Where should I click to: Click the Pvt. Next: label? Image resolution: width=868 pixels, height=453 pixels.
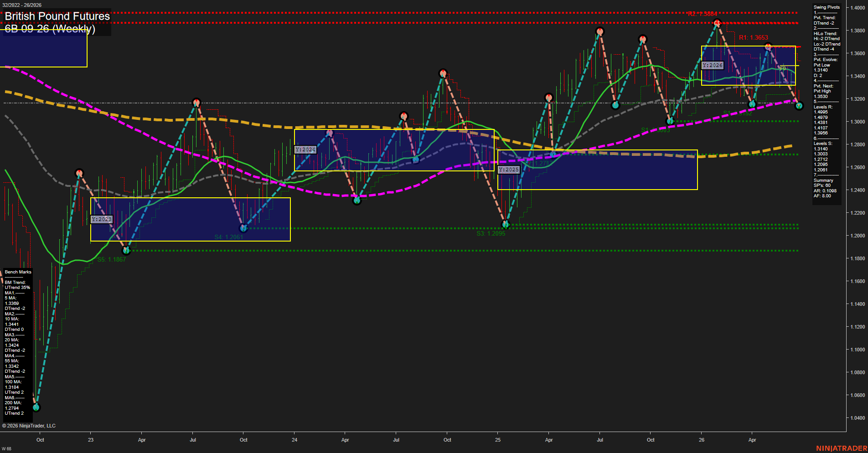pyautogui.click(x=823, y=86)
